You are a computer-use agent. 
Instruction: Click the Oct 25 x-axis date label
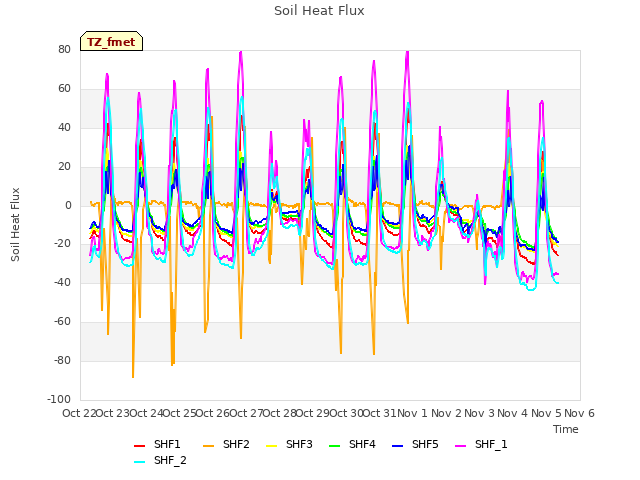180,413
